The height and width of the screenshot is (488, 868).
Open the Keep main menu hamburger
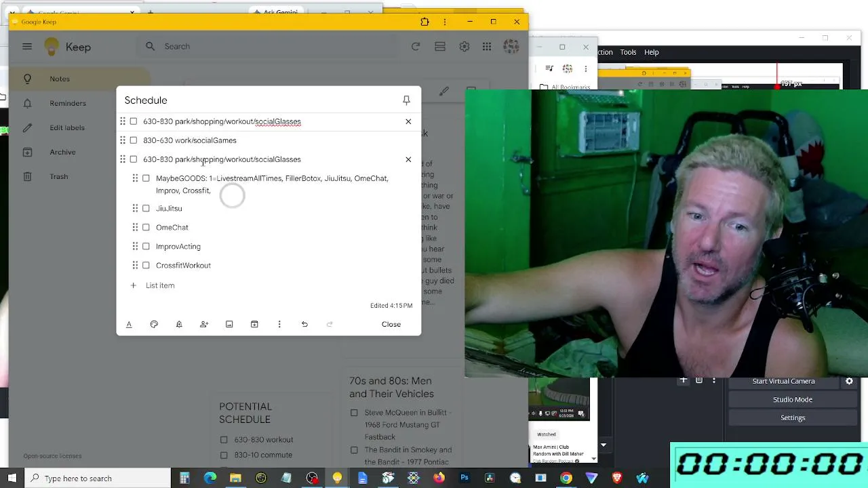click(x=27, y=46)
